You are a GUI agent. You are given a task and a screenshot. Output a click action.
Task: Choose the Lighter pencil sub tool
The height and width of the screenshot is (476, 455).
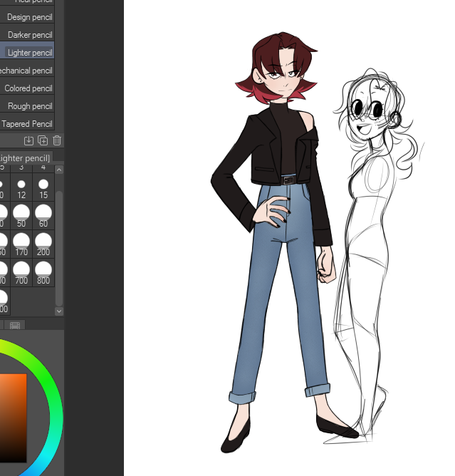click(x=27, y=53)
